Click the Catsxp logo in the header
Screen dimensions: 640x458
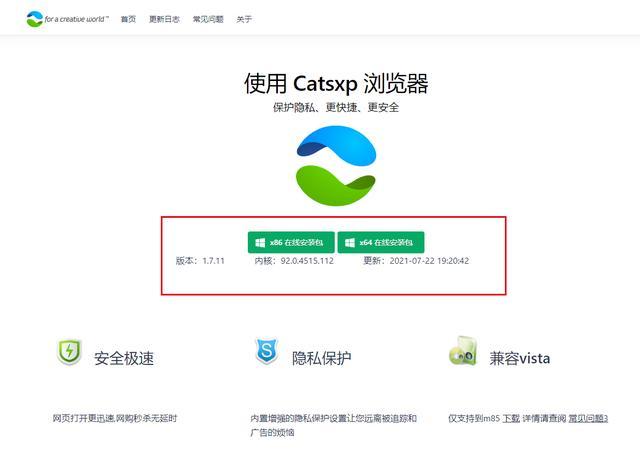35,19
